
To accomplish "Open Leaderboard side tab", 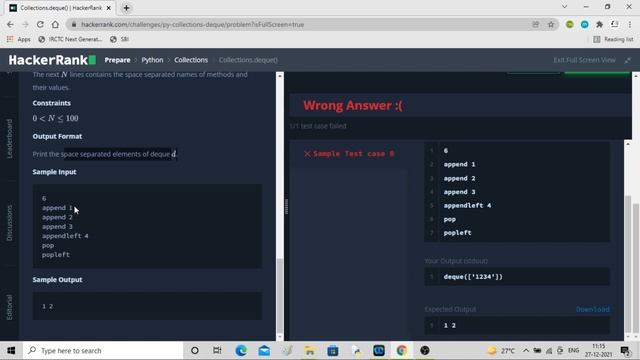I will click(x=10, y=139).
